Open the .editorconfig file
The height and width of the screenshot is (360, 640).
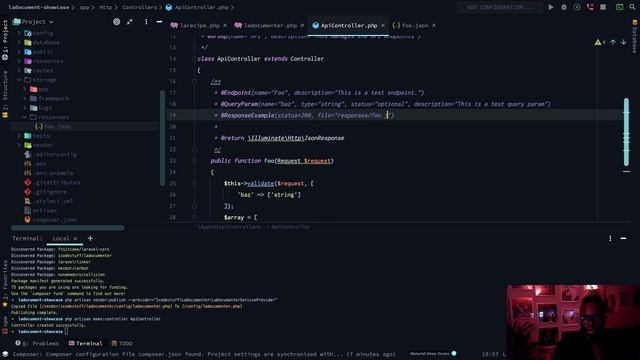point(51,155)
